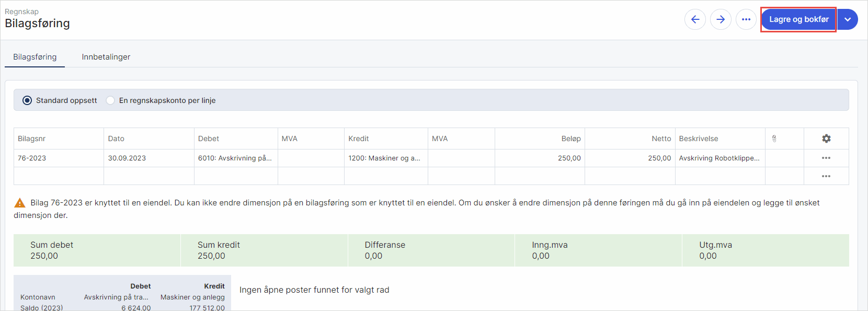Switch to the Innbetalinger tab
The height and width of the screenshot is (311, 868).
[106, 57]
